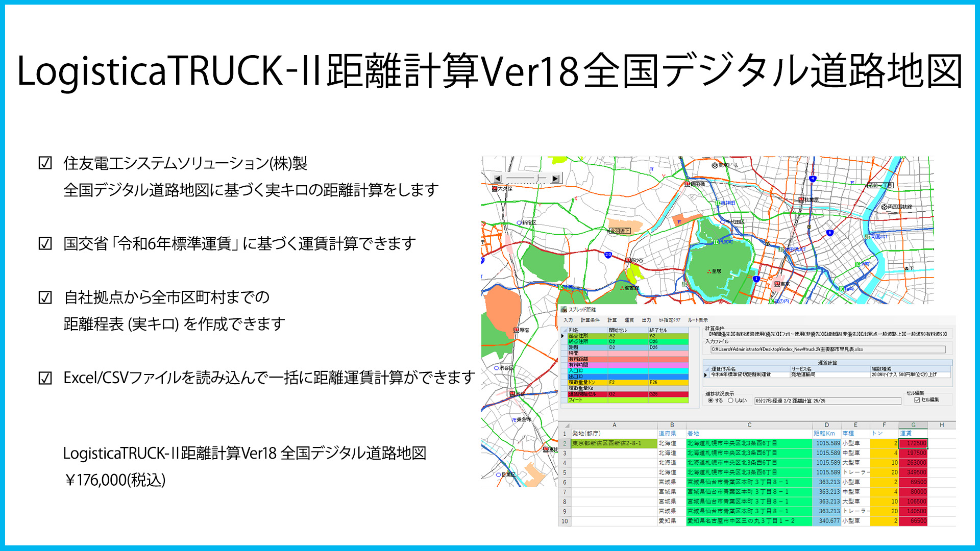Click 飯田橋 station icon on map
This screenshot has width=980, height=551.
(x=687, y=184)
